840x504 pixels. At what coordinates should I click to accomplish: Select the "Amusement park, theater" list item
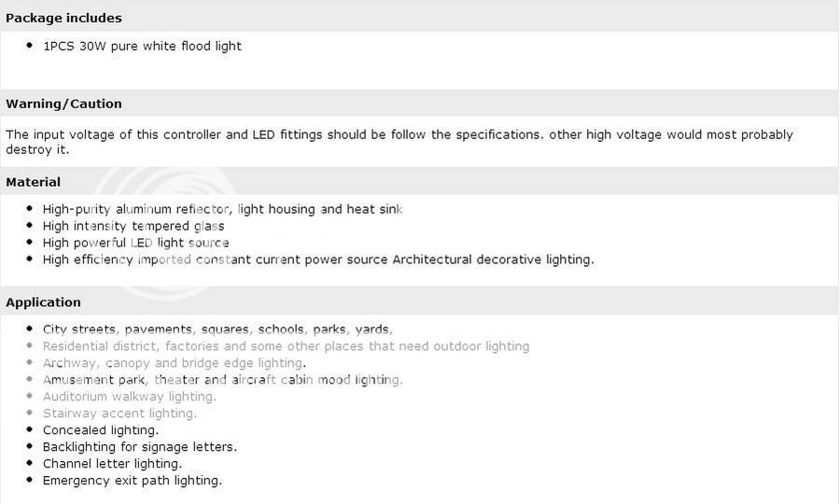point(222,380)
